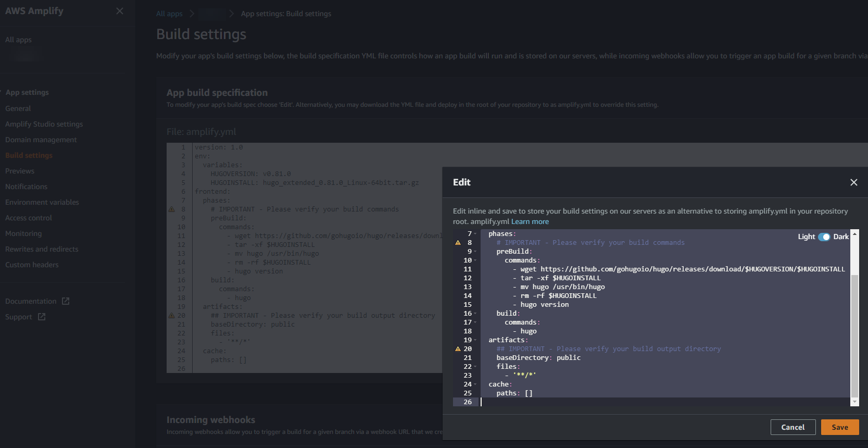
Task: Collapse the cache fold on line 24
Action: 475,384
